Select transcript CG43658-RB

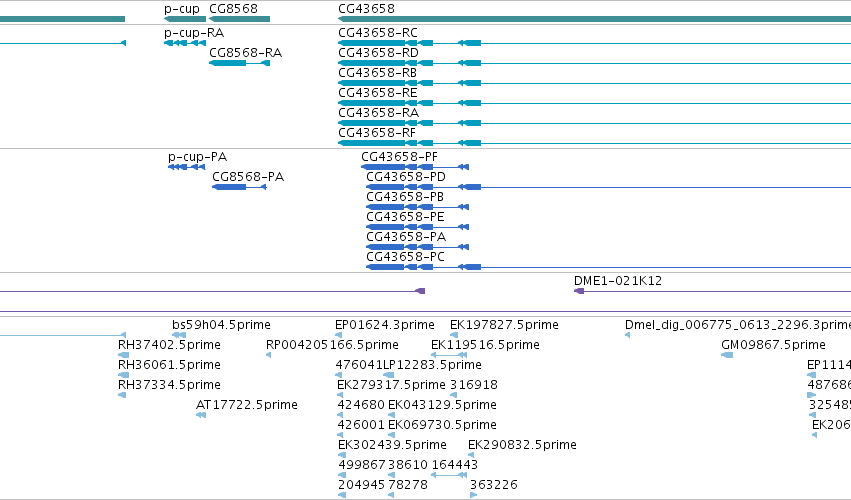click(x=378, y=73)
